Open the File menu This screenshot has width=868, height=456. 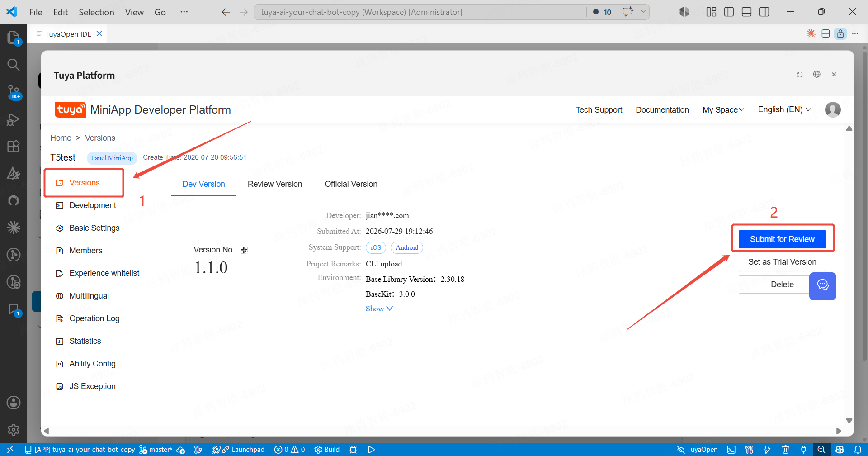pyautogui.click(x=36, y=12)
